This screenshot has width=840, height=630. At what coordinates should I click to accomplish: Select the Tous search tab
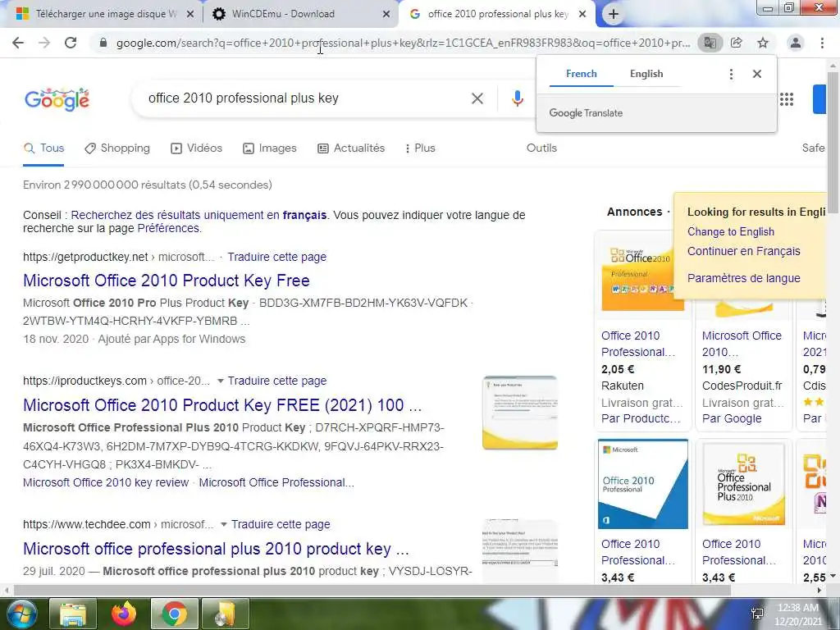pyautogui.click(x=44, y=148)
